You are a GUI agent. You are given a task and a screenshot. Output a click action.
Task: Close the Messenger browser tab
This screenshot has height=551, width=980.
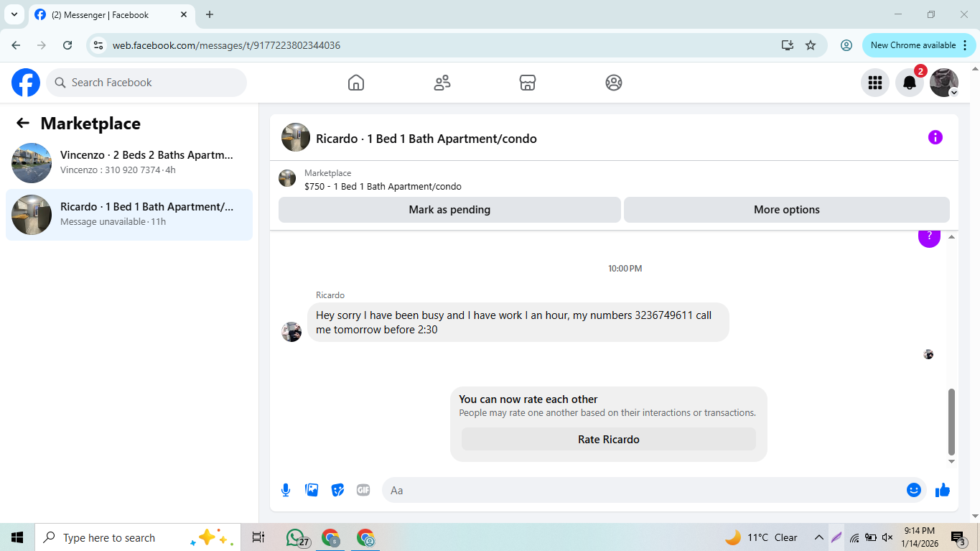184,14
